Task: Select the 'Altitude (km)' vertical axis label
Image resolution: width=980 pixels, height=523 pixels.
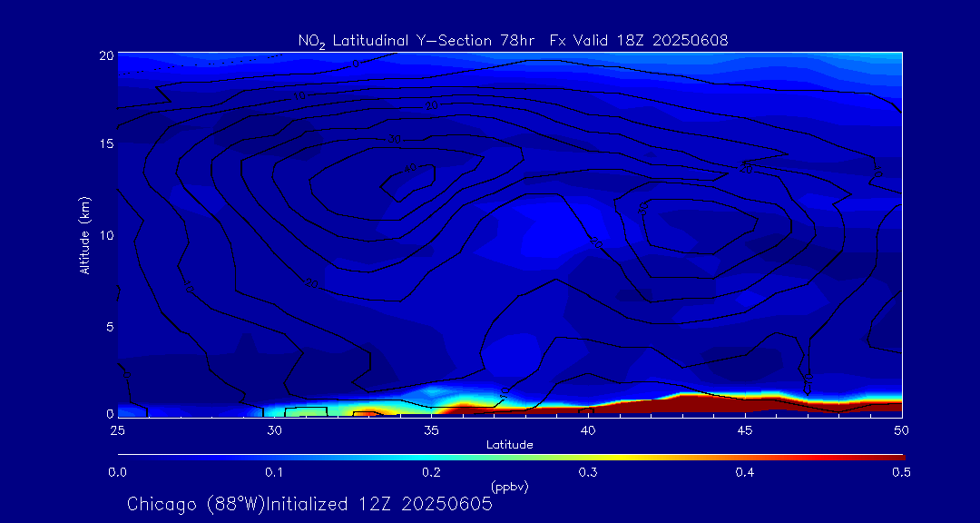Action: tap(84, 233)
